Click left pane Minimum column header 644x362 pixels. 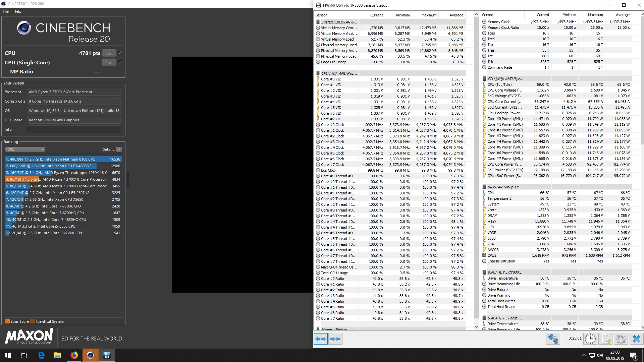click(398, 15)
